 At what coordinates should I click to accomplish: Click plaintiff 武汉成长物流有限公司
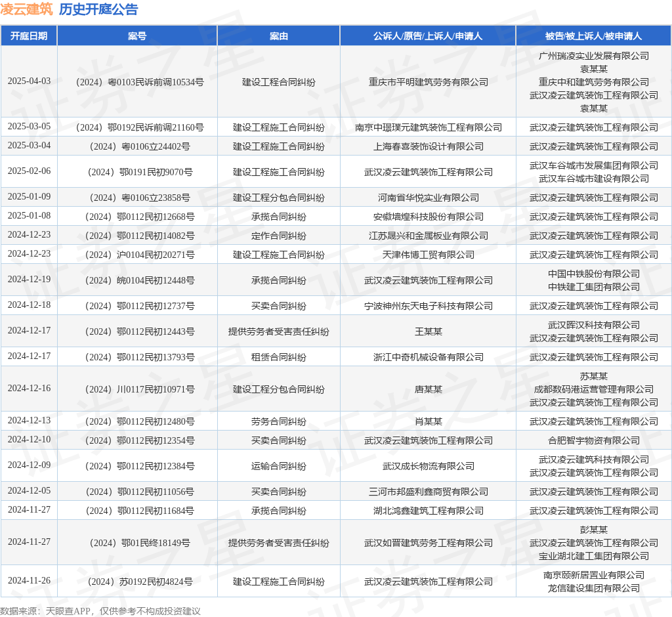(428, 466)
